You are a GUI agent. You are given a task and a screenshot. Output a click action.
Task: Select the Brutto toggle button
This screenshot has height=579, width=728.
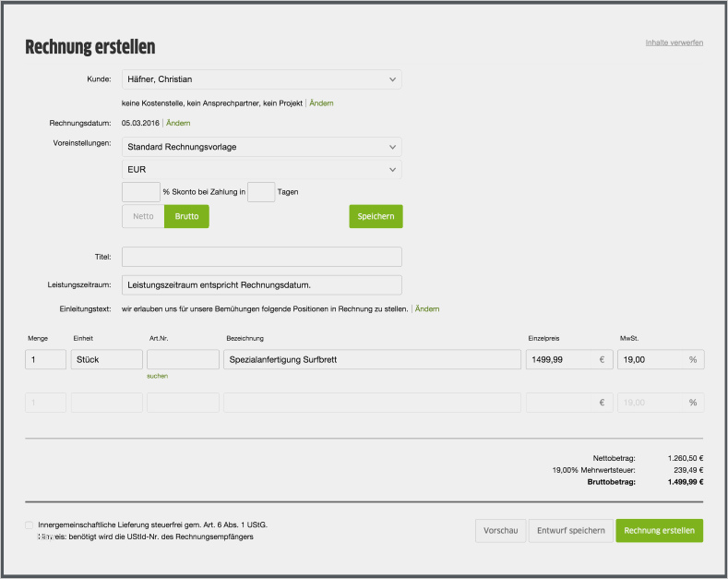click(186, 216)
